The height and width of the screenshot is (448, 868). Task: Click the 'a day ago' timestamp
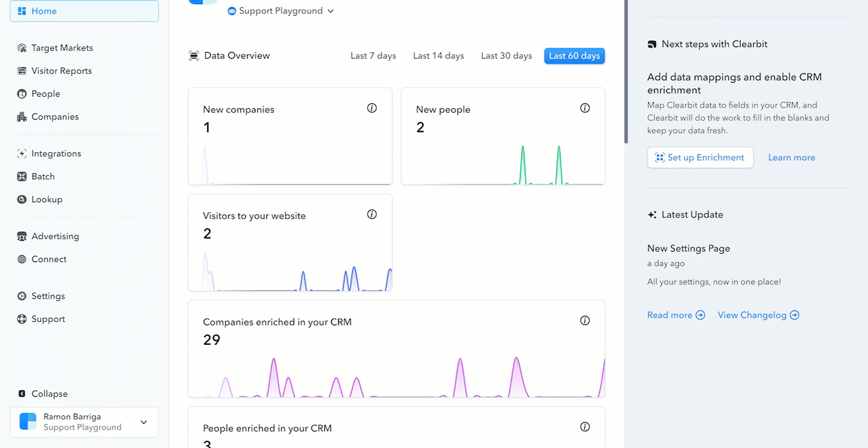pyautogui.click(x=666, y=263)
